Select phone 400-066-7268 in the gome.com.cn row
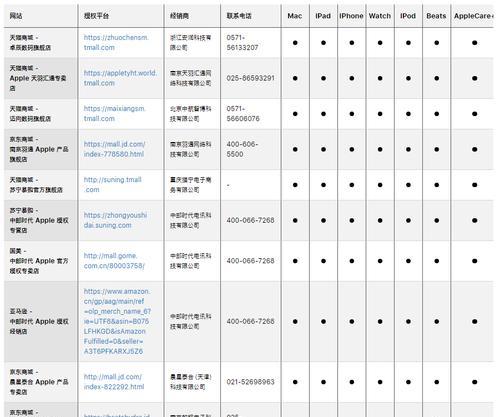Screen dimensions: 500x417 tap(251, 261)
